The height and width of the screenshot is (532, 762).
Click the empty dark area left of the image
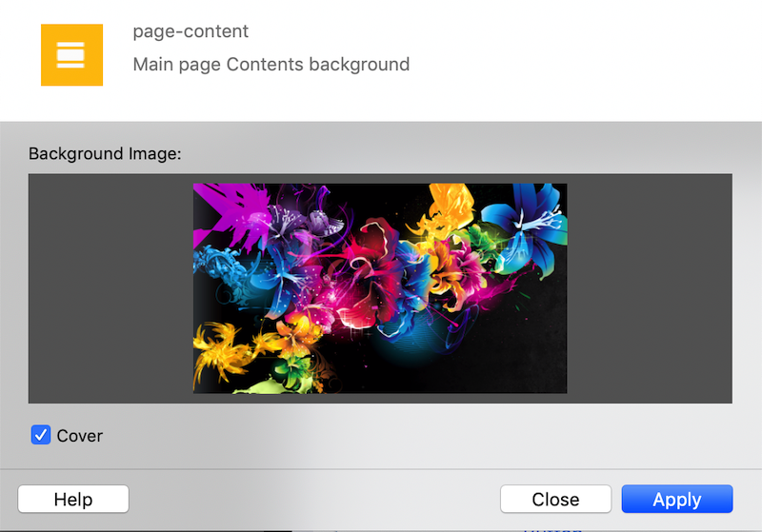pyautogui.click(x=110, y=288)
